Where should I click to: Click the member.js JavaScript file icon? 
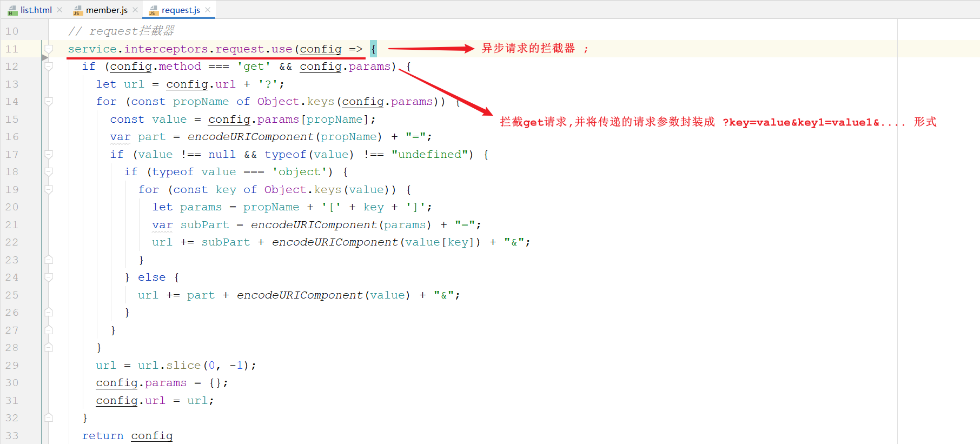click(x=78, y=10)
